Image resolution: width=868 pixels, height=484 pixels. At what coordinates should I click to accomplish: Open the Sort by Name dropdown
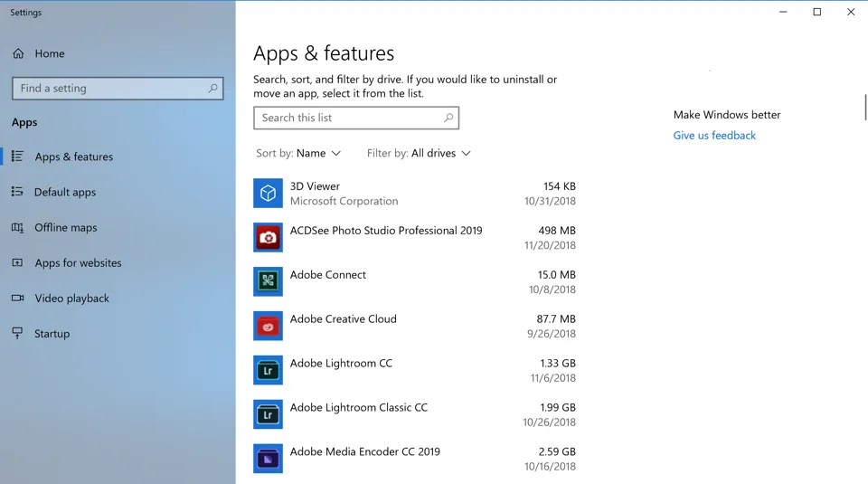[x=298, y=154]
